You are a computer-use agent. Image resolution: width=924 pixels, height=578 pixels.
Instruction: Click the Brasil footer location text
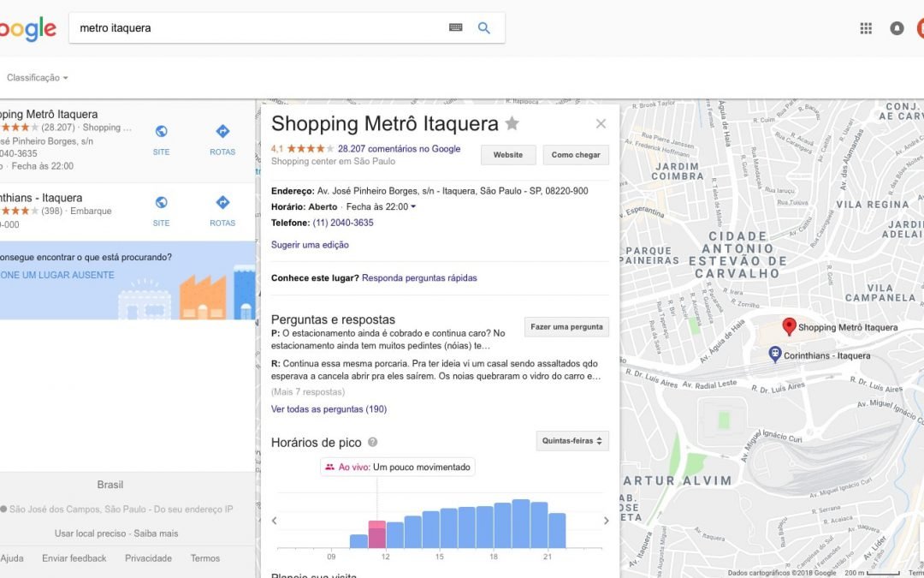(x=110, y=485)
